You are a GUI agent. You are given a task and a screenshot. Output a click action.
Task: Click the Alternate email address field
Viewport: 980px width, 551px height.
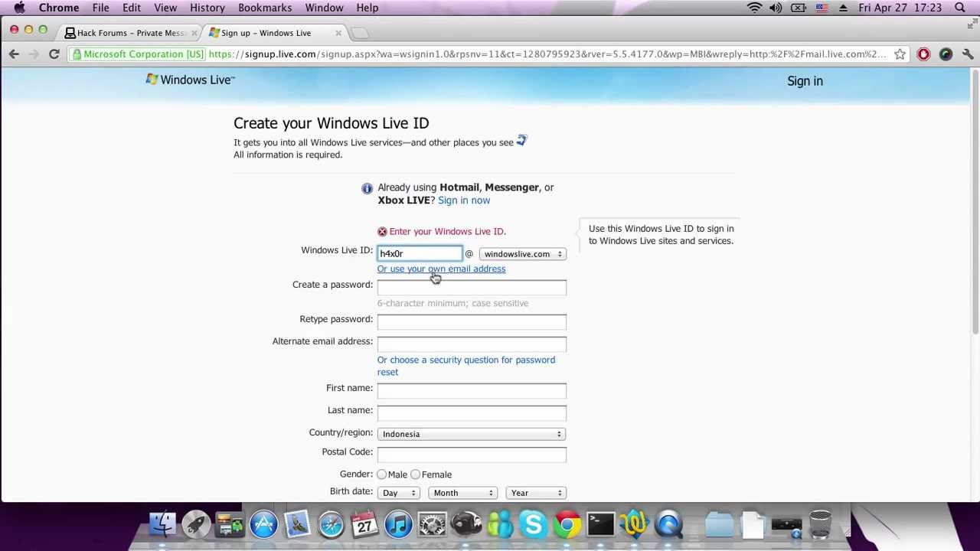tap(472, 344)
